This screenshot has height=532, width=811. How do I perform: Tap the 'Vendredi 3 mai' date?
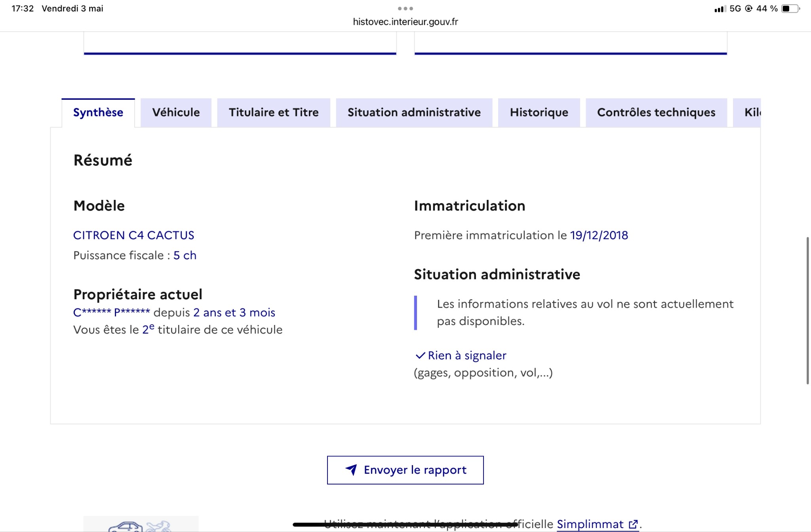[x=72, y=8]
